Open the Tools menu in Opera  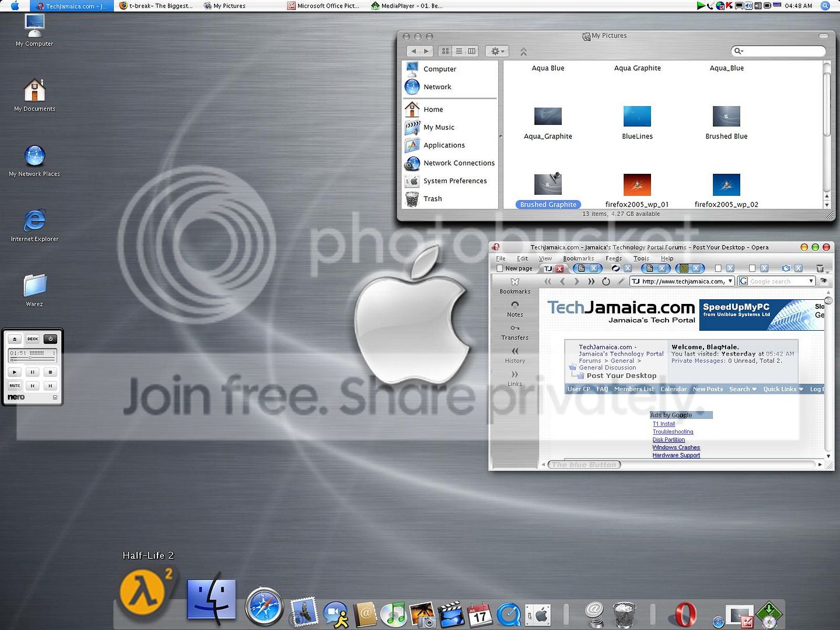click(x=641, y=258)
